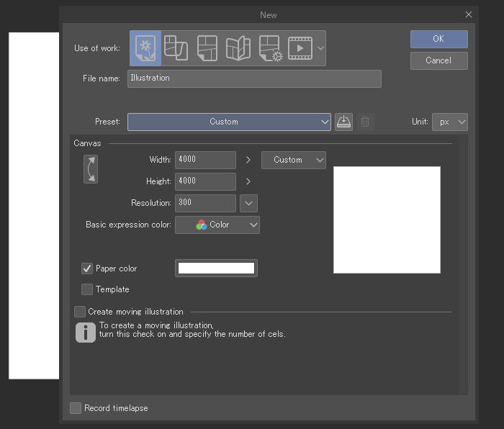Pick the book-shaped fanzine printing icon

(x=238, y=48)
